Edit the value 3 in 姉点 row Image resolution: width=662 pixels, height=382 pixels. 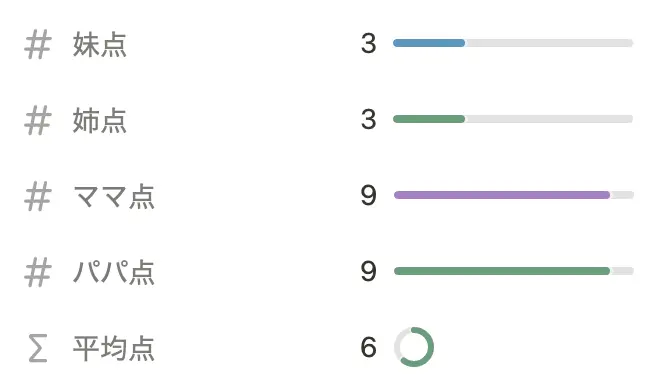[x=369, y=119]
